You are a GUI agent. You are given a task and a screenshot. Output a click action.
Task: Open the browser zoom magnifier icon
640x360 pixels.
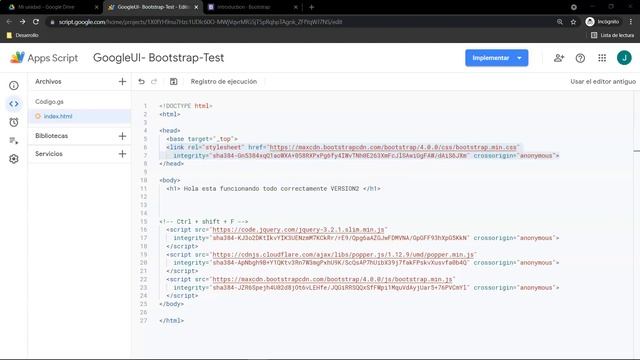(x=560, y=22)
